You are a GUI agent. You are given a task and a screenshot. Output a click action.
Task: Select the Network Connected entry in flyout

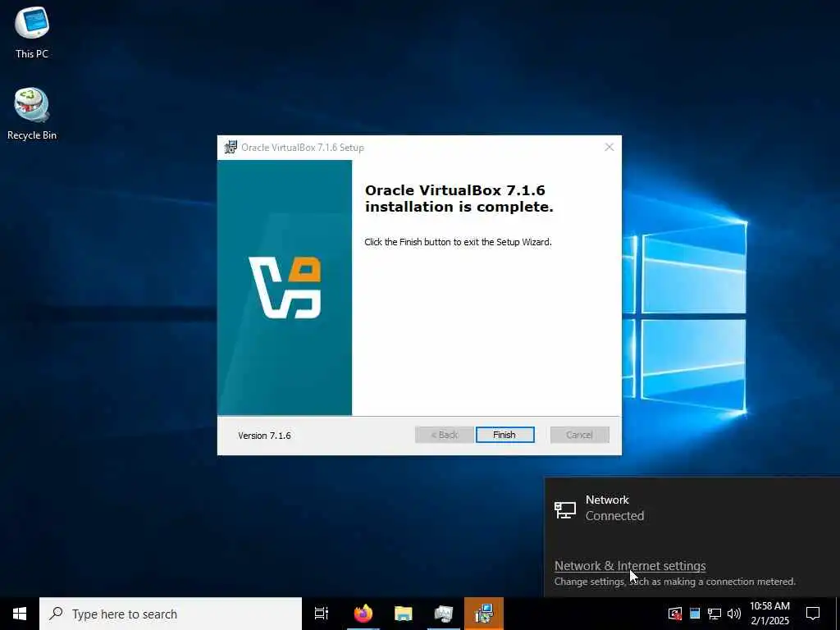click(x=692, y=508)
